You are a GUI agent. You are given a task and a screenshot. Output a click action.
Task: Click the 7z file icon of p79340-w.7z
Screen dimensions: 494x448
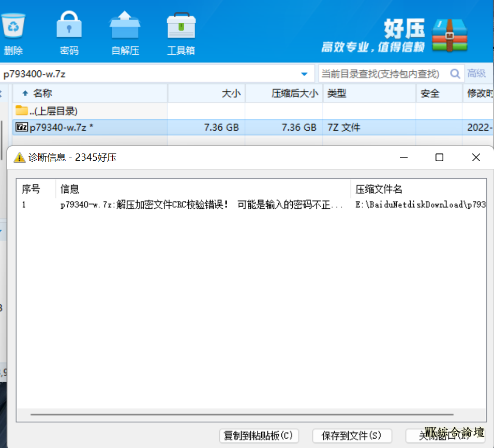pos(22,127)
